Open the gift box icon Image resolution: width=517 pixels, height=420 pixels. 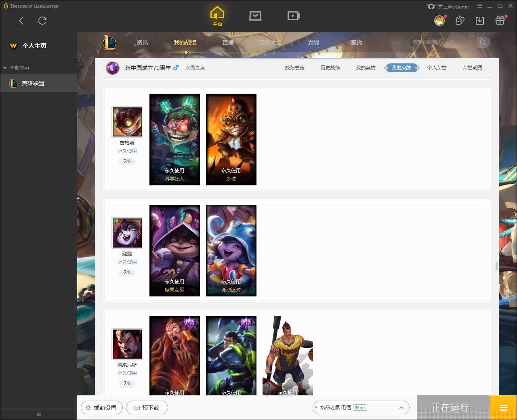(500, 20)
